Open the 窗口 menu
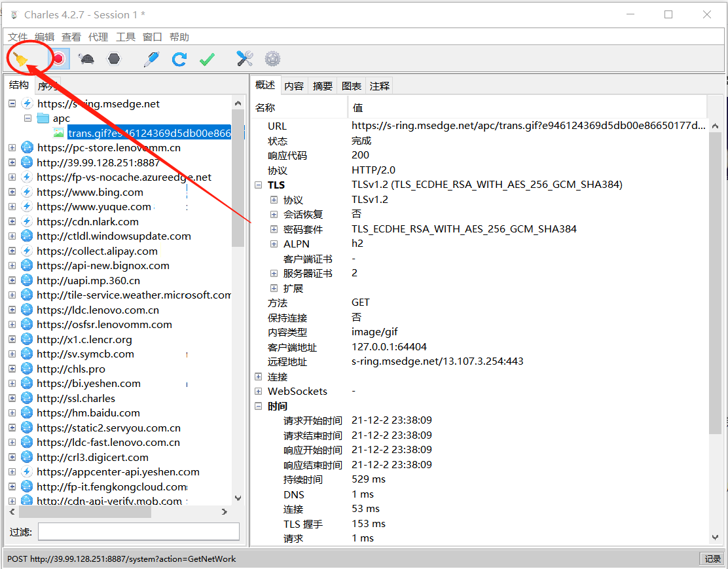This screenshot has height=569, width=728. pos(153,37)
